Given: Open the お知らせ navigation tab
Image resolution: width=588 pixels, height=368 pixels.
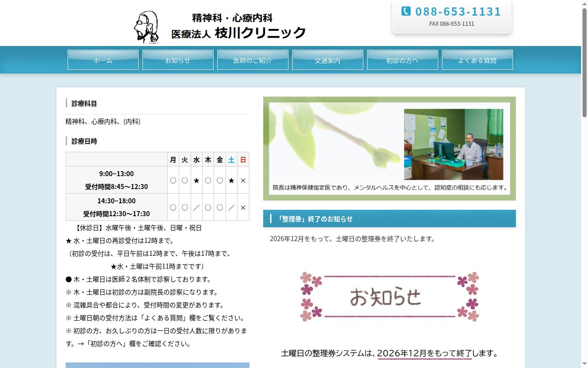Looking at the screenshot, I should click(x=178, y=60).
